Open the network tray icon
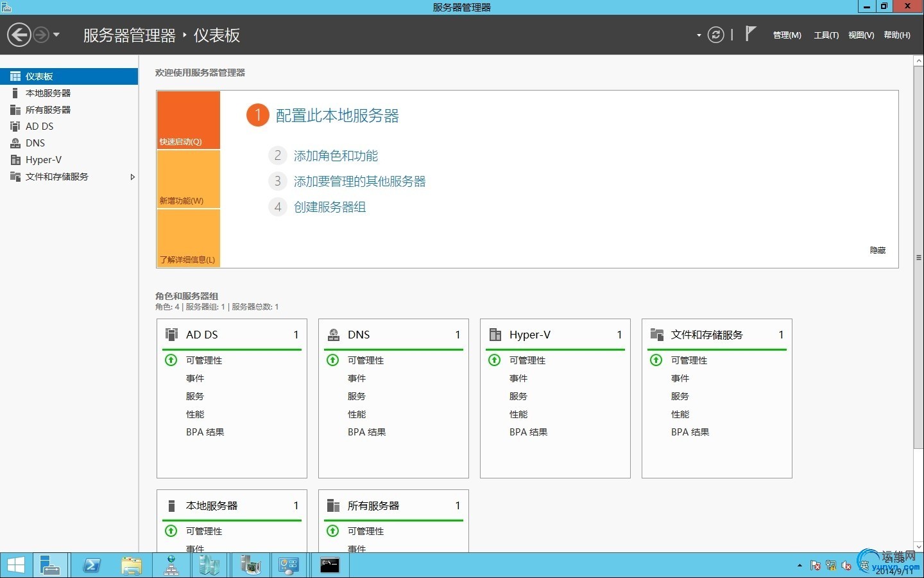 (831, 566)
